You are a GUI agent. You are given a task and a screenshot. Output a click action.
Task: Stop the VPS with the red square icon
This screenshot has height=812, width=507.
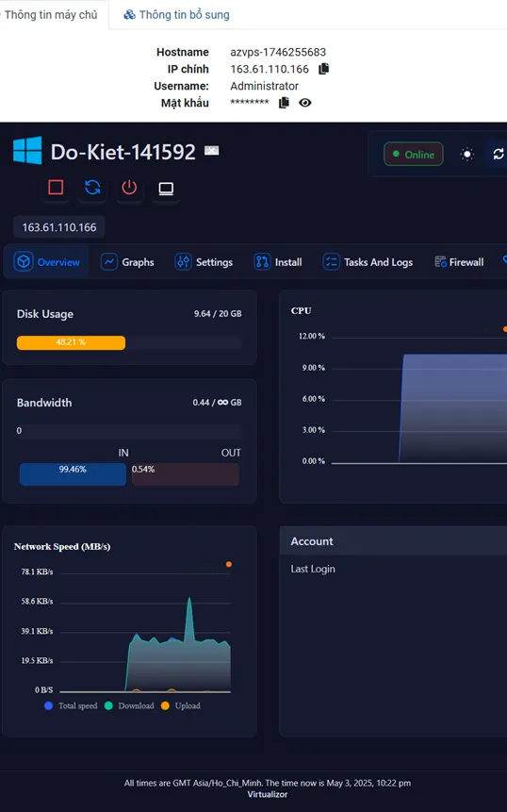(56, 188)
